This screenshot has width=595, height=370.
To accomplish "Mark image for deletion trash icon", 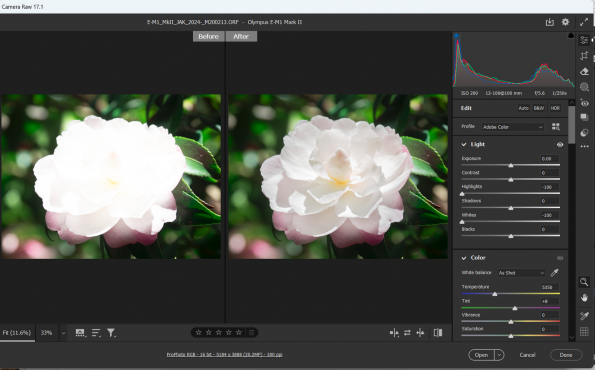I will pyautogui.click(x=251, y=333).
